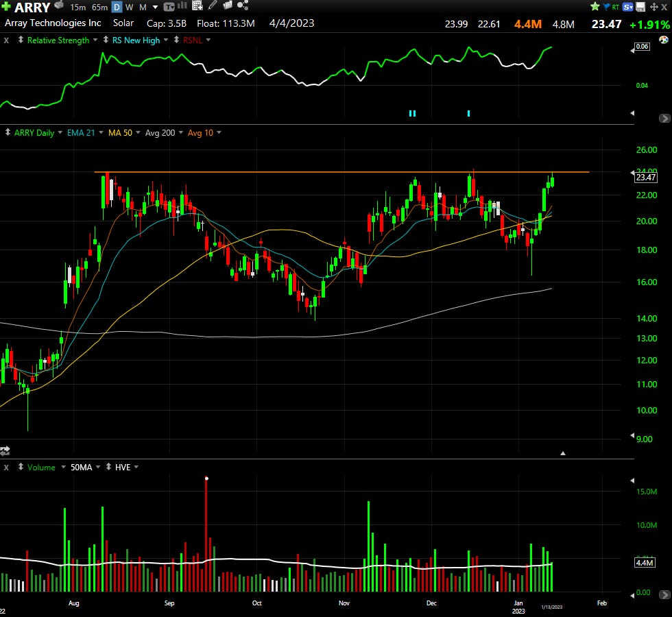Image resolution: width=672 pixels, height=617 pixels.
Task: Open the timeframe dropdown arrow after M
Action: coord(155,8)
